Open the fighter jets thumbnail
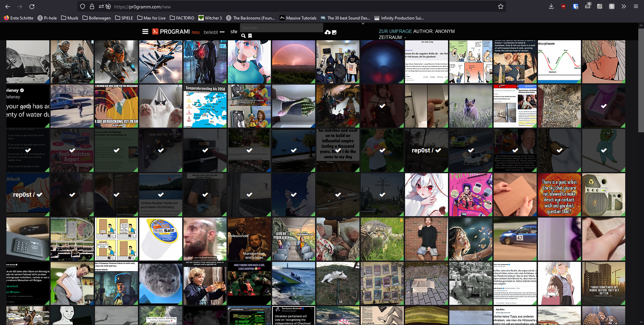This screenshot has height=325, width=644. [161, 62]
